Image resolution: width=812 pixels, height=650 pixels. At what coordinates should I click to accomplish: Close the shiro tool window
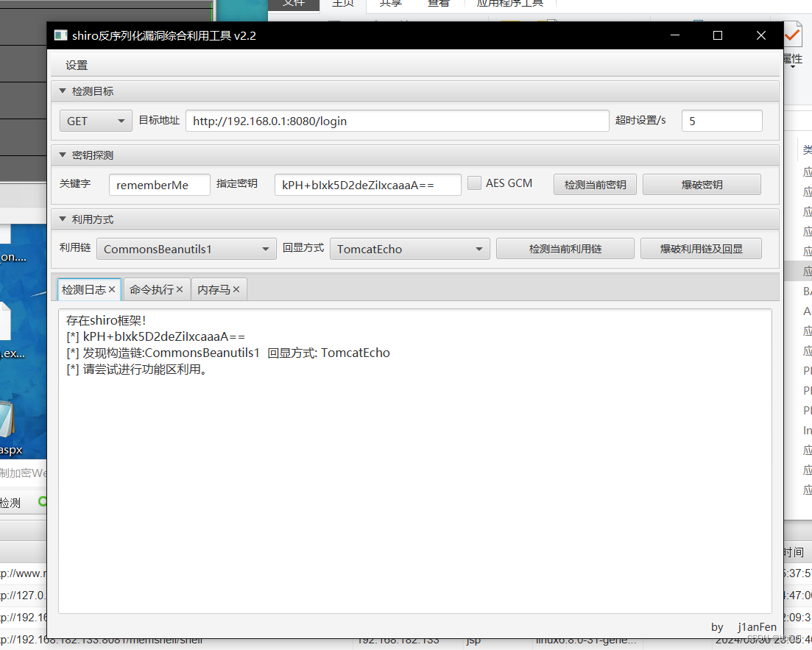click(760, 35)
